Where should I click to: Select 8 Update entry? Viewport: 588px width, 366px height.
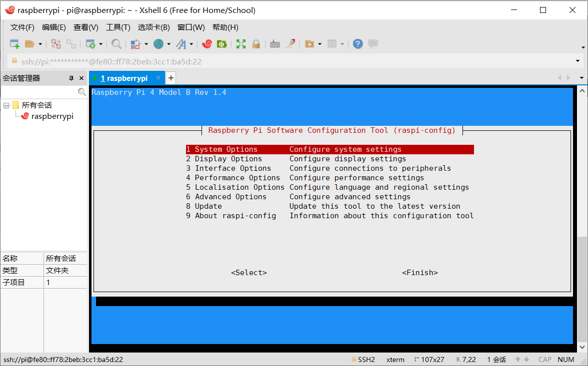point(330,206)
